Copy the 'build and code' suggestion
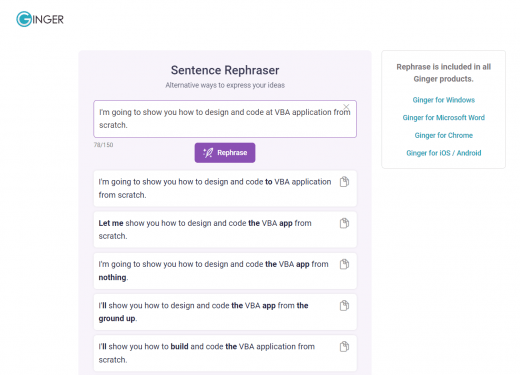Image resolution: width=520 pixels, height=375 pixels. point(344,346)
